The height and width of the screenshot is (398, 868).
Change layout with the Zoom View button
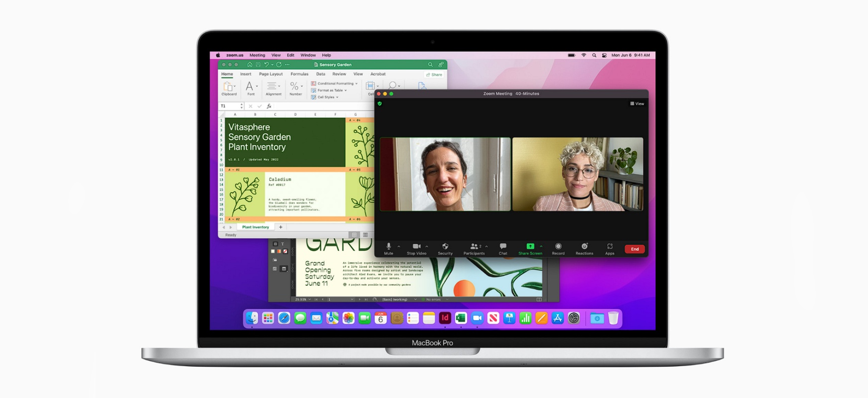tap(637, 103)
